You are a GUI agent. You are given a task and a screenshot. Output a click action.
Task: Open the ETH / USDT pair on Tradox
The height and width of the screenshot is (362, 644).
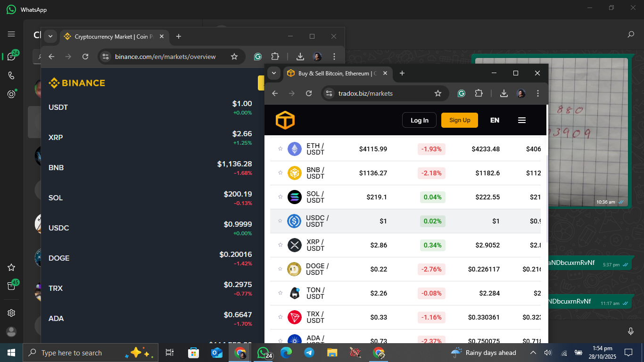click(x=405, y=149)
